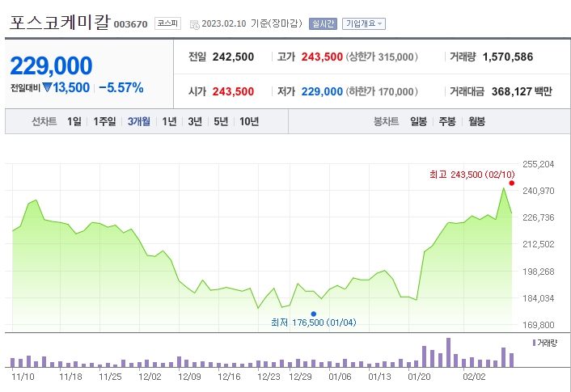This screenshot has height=392, width=571.
Task: Click the upper limit price 상한가 315,000
Action: pyautogui.click(x=382, y=57)
